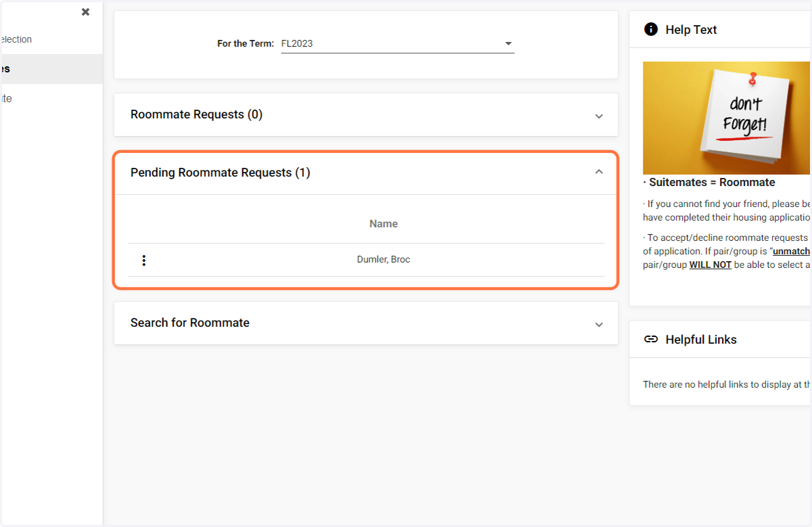Click the no helpful links message
The image size is (812, 527).
(x=727, y=384)
